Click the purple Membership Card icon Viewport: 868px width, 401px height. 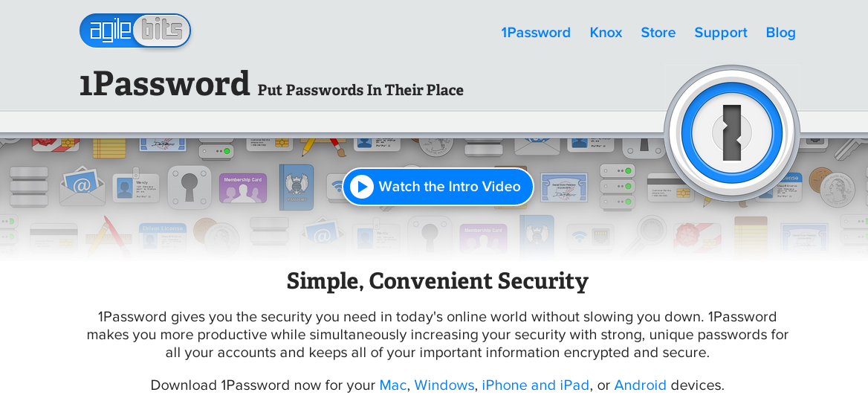242,188
